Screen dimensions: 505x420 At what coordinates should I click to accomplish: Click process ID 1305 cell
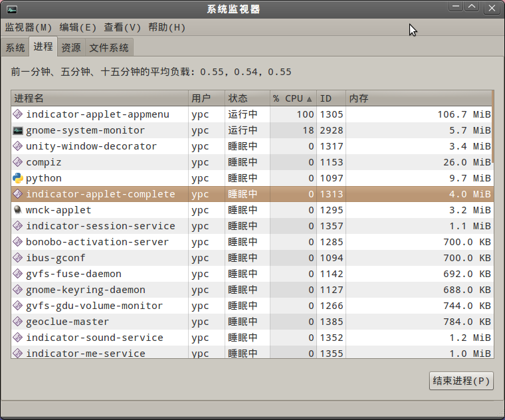point(332,114)
